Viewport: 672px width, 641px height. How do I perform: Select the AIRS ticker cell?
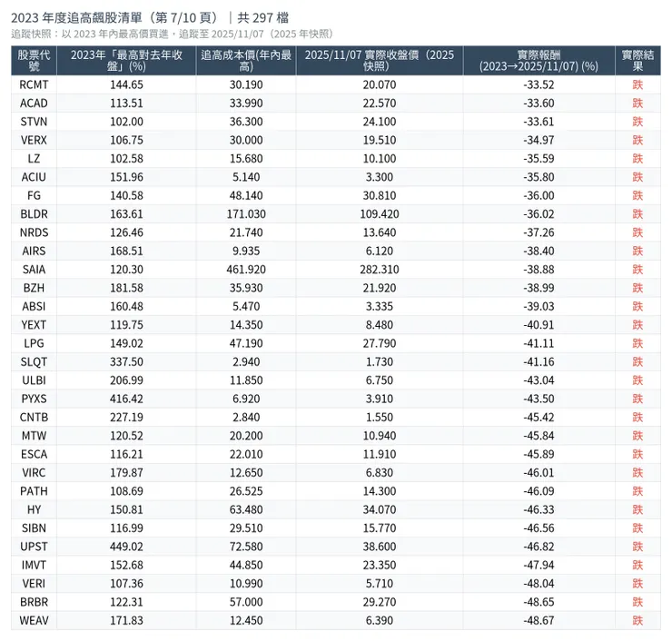pyautogui.click(x=34, y=251)
